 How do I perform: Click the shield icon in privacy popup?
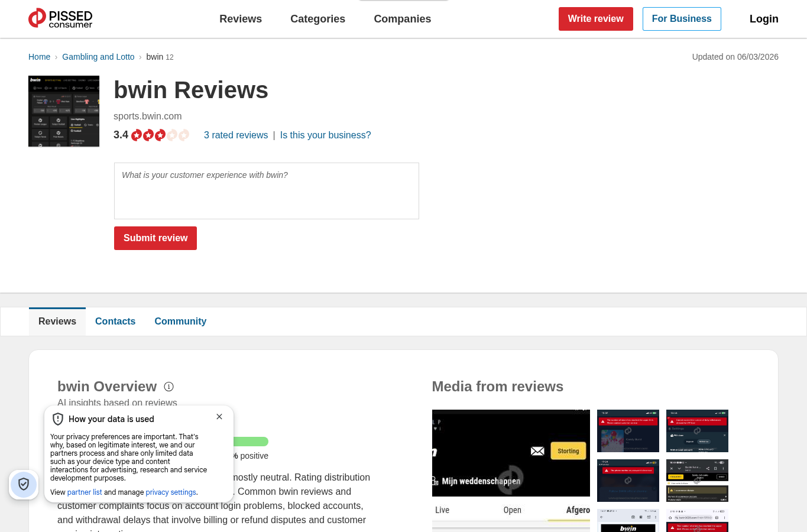click(x=58, y=419)
